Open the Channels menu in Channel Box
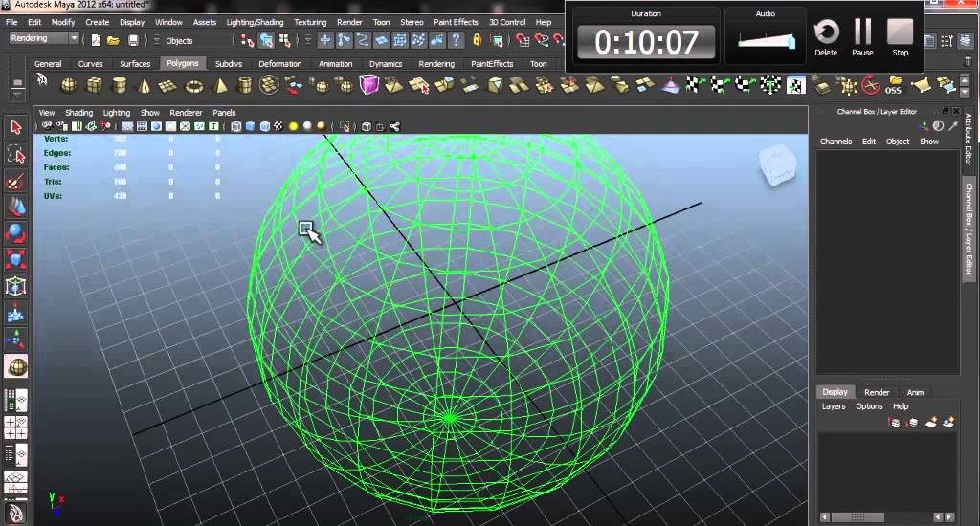The image size is (980, 526). tap(836, 142)
